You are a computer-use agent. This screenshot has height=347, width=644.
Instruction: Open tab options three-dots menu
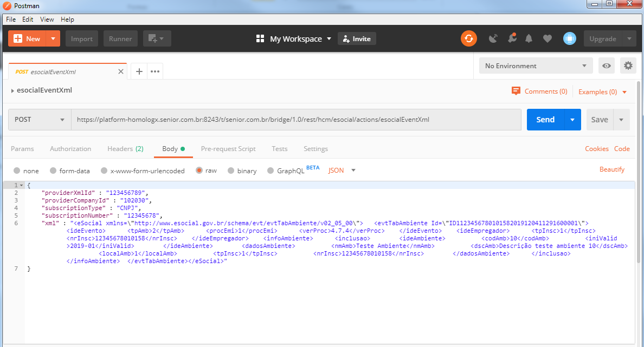coord(155,71)
